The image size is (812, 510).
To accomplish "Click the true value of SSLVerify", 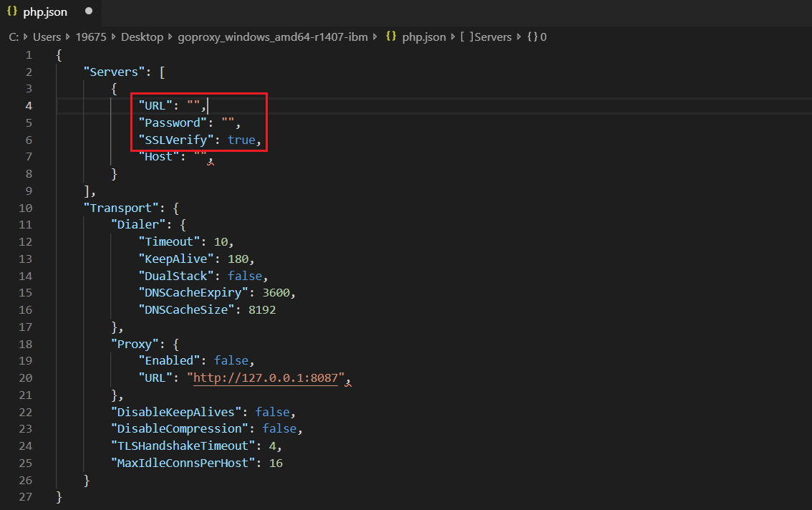I will [241, 140].
